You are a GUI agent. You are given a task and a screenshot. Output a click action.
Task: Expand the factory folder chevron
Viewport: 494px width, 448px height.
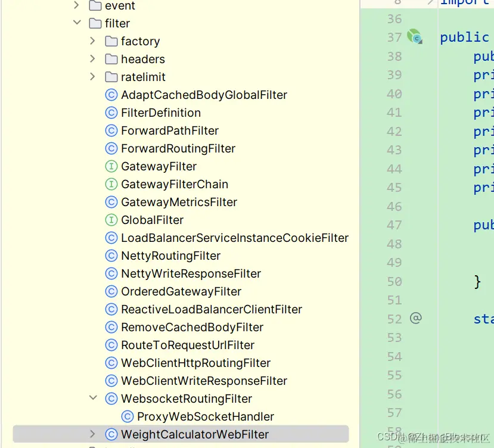tap(92, 41)
